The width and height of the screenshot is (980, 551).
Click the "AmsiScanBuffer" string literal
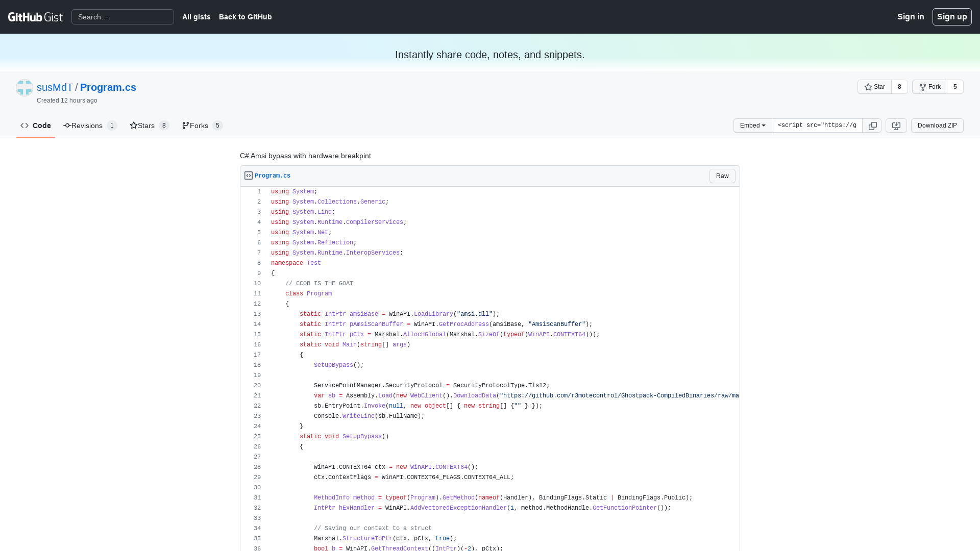557,324
